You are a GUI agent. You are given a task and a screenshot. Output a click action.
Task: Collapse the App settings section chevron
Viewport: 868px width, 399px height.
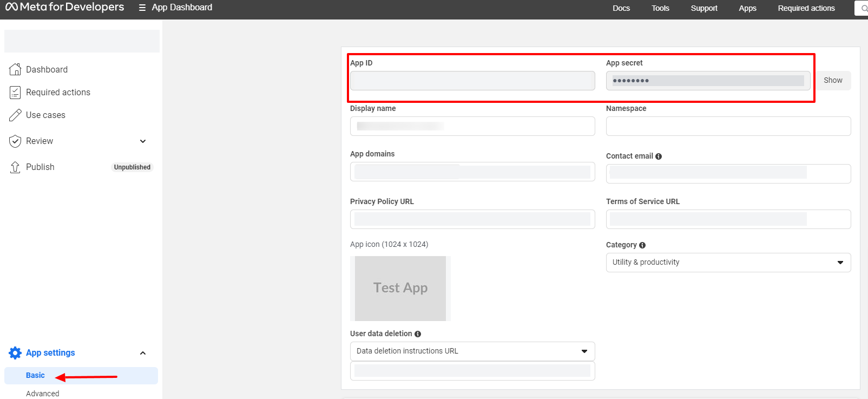[143, 353]
